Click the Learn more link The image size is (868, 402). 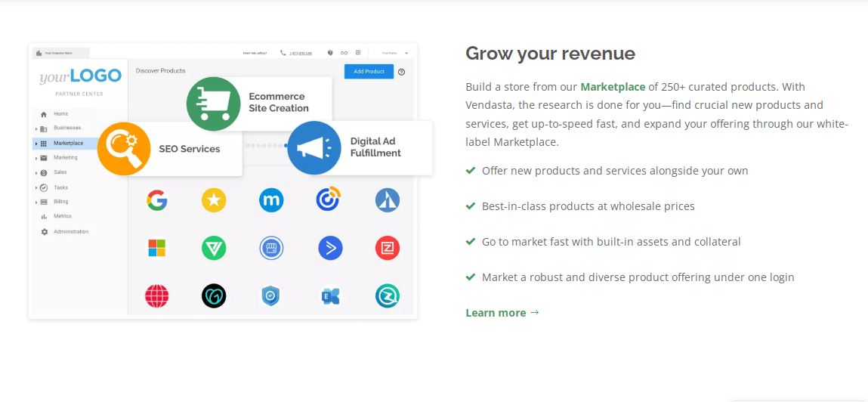tap(502, 313)
